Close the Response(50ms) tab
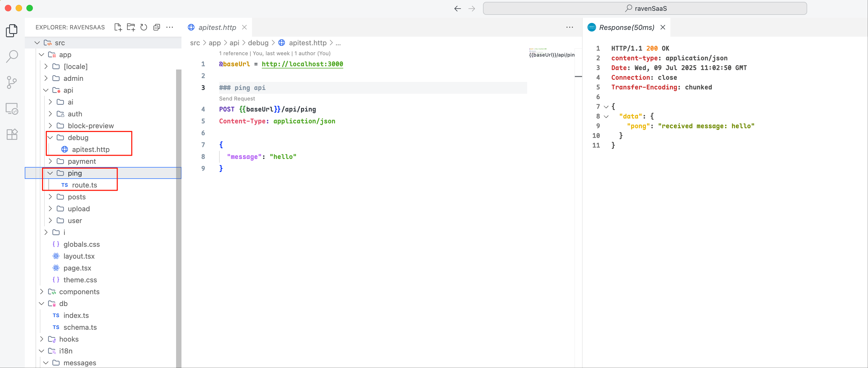This screenshot has height=368, width=868. click(663, 27)
